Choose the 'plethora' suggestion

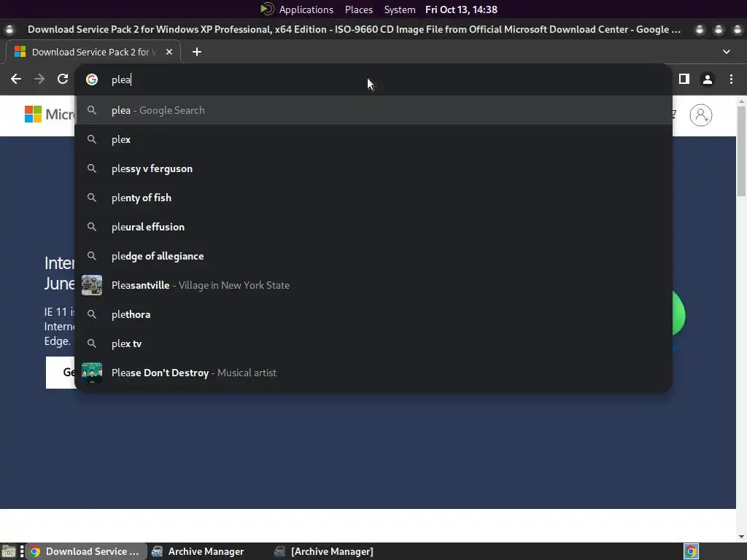pos(373,314)
